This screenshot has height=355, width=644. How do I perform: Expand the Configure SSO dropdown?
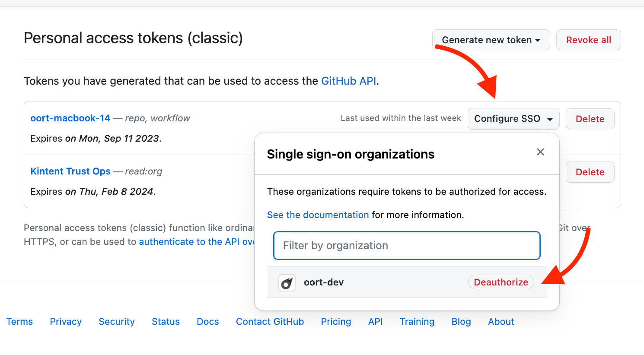513,119
